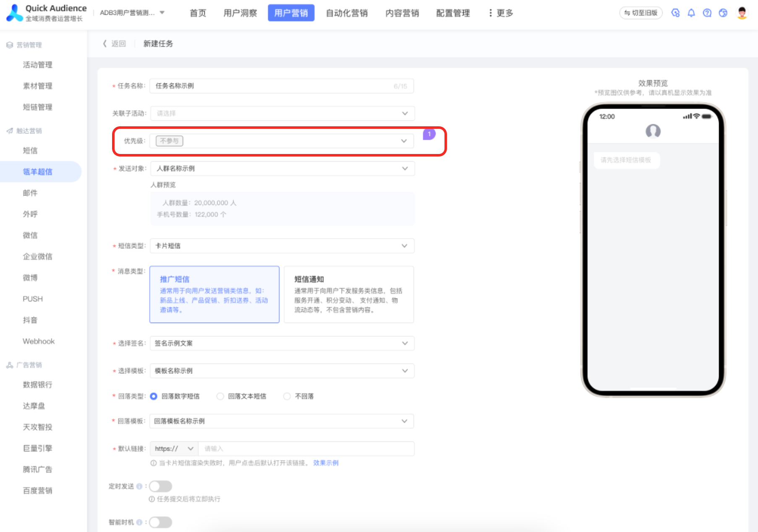Open the 选择模板 dropdown

[282, 371]
